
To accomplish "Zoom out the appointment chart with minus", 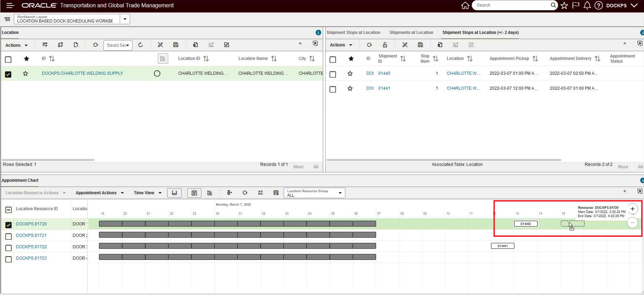I will (633, 223).
